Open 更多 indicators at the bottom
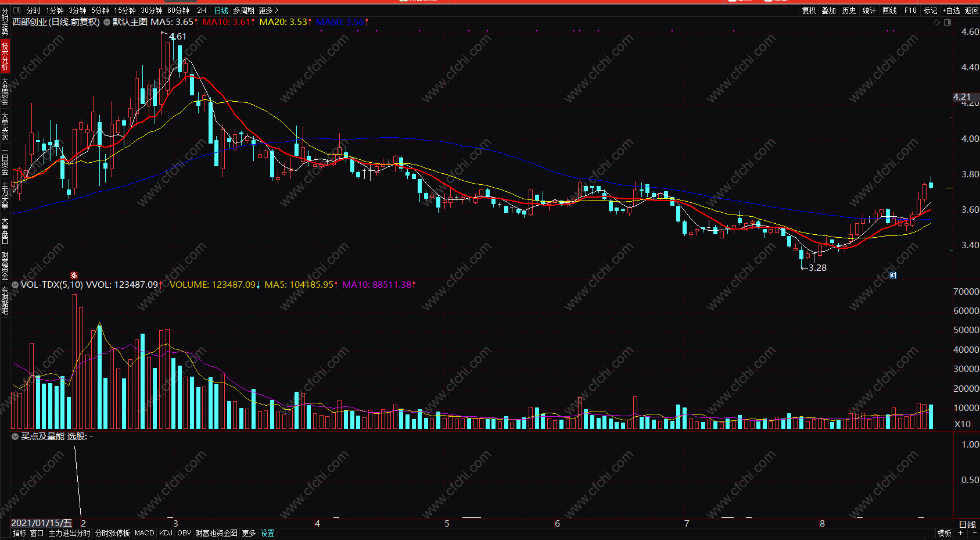 [x=249, y=533]
